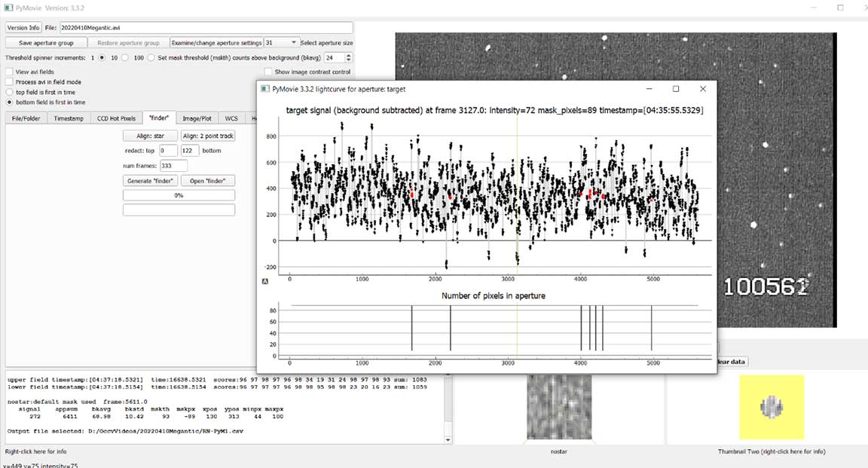Click the frame counter 100561 in the video
868x468 pixels.
pos(767,286)
